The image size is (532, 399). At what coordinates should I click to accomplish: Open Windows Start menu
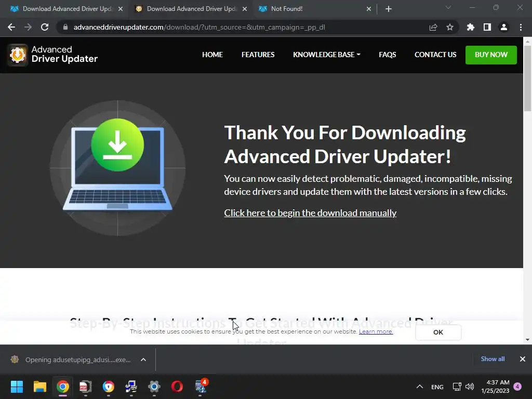17,387
